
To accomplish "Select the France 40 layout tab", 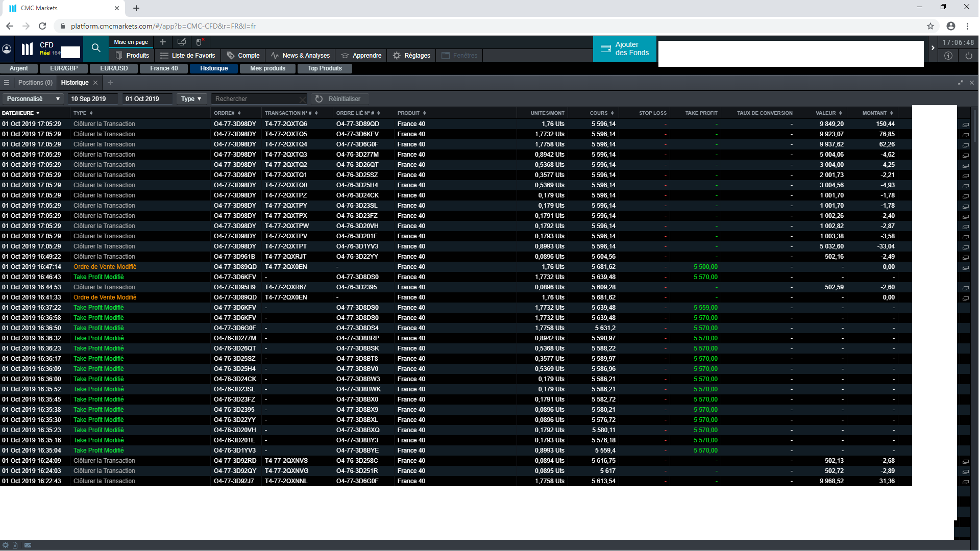I will coord(164,68).
